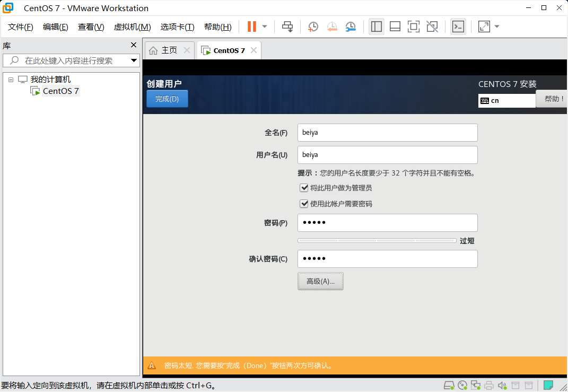568x392 pixels.
Task: Open the 虚拟机(M) menu
Action: [132, 27]
